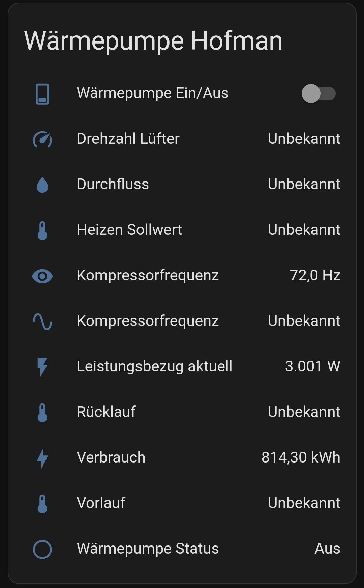Click the 814,30 kWh Verbrauch value
Viewport: 364px width, 588px height.
301,457
